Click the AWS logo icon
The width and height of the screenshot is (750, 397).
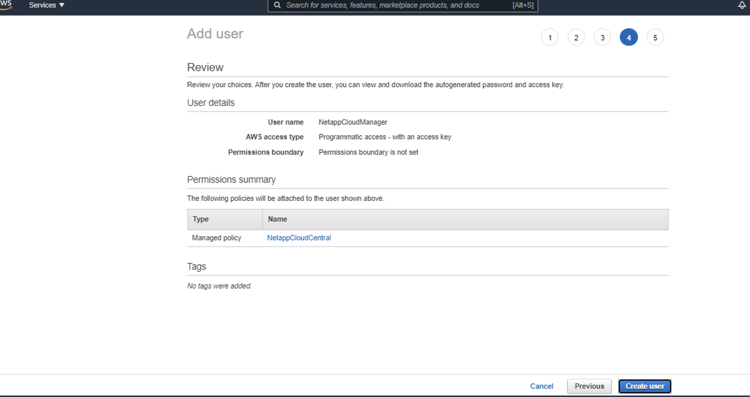point(6,5)
